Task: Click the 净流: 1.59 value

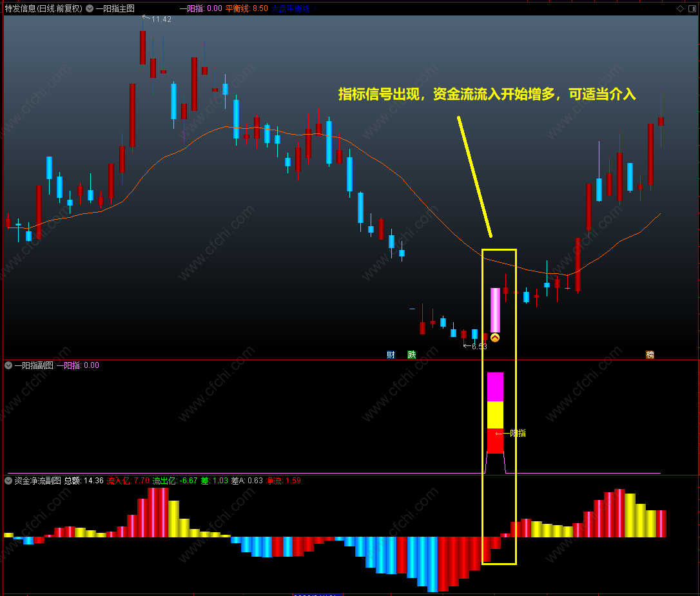Action: pyautogui.click(x=284, y=481)
